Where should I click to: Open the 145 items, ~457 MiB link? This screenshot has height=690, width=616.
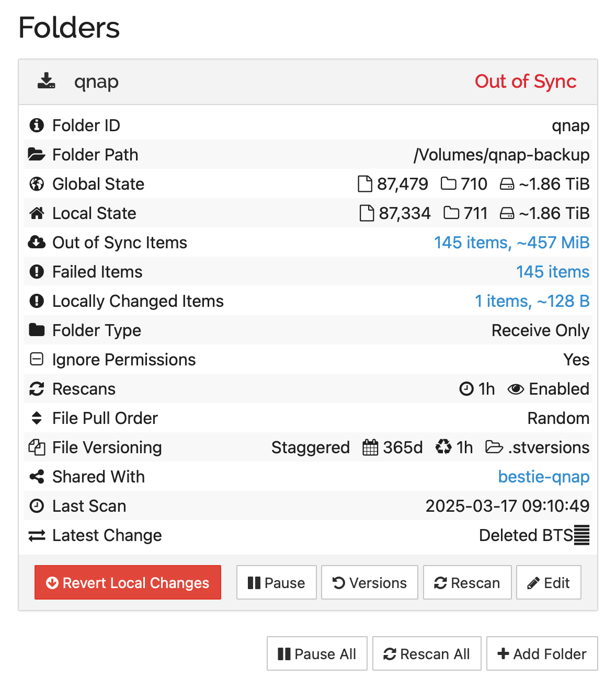click(512, 243)
